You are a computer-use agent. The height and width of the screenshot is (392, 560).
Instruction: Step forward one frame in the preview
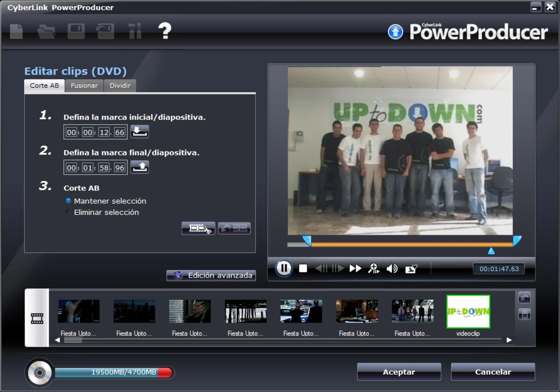tap(338, 268)
